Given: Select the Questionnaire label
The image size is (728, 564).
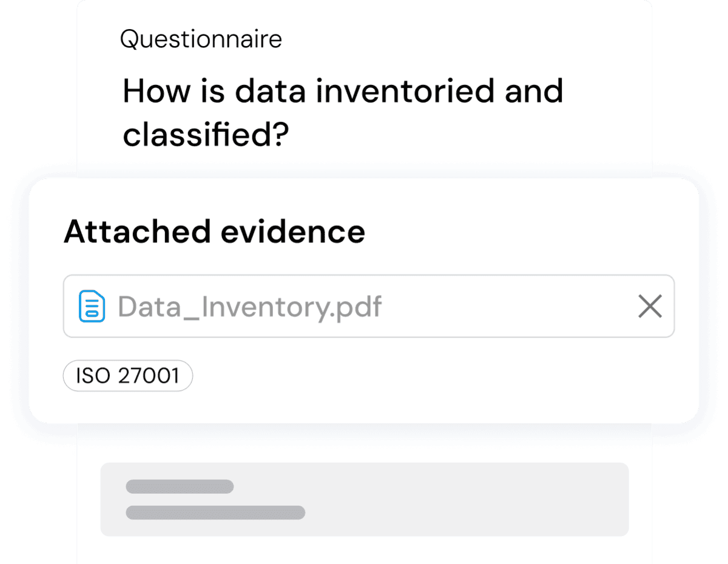Looking at the screenshot, I should 201,39.
